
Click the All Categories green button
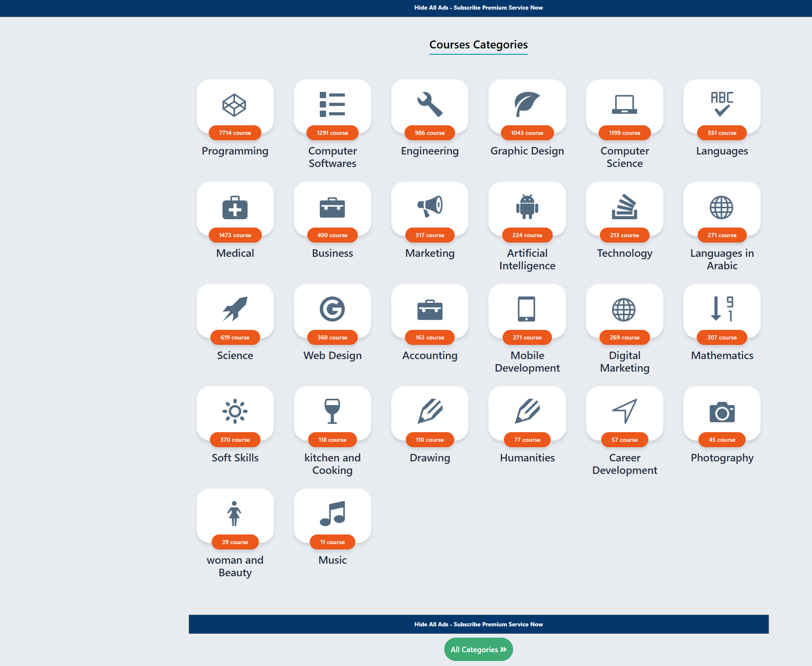tap(478, 649)
